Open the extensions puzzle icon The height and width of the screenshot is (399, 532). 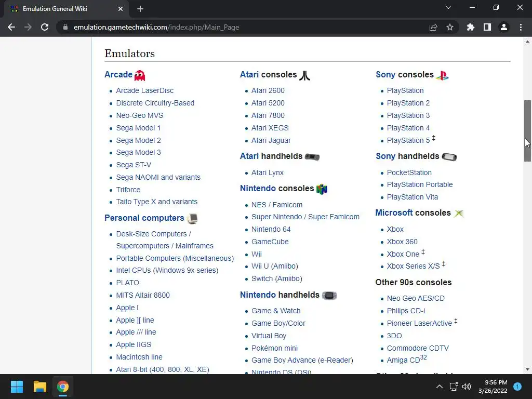[470, 27]
